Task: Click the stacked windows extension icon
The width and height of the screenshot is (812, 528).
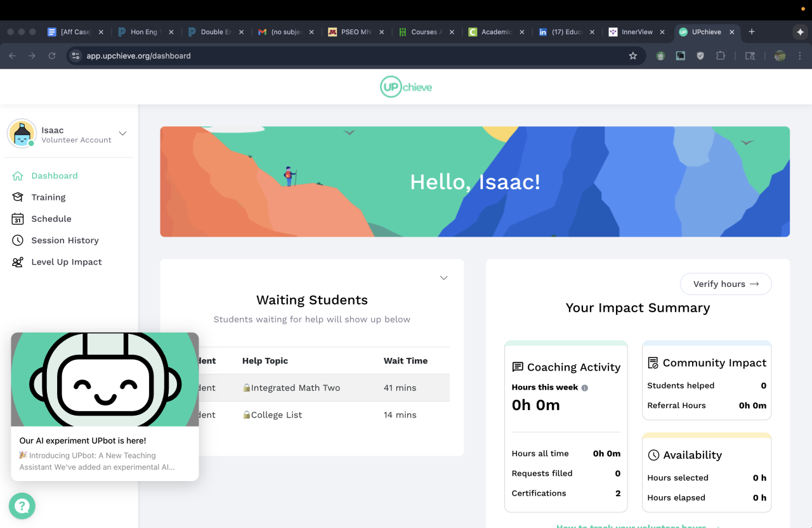Action: tap(680, 56)
